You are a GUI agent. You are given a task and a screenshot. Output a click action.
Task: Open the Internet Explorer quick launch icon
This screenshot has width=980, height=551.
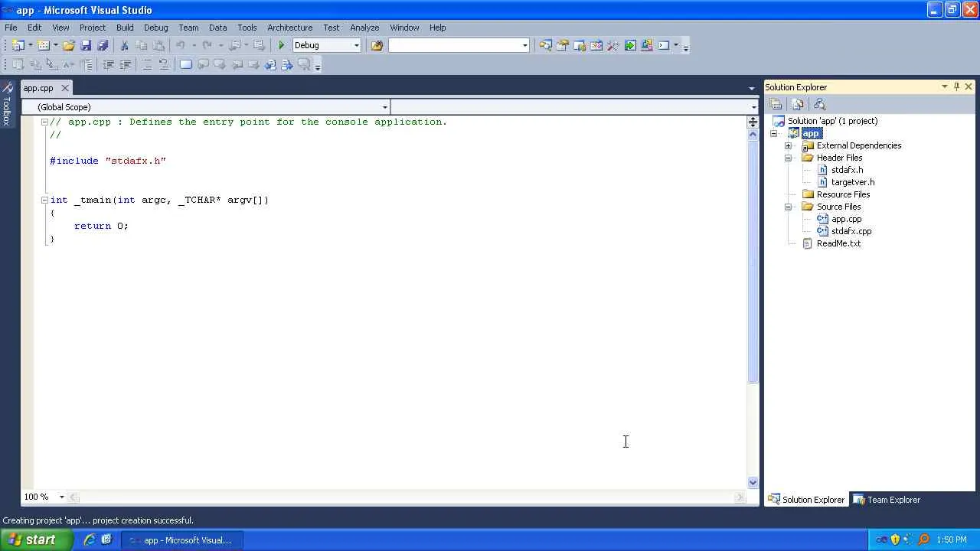coord(90,540)
